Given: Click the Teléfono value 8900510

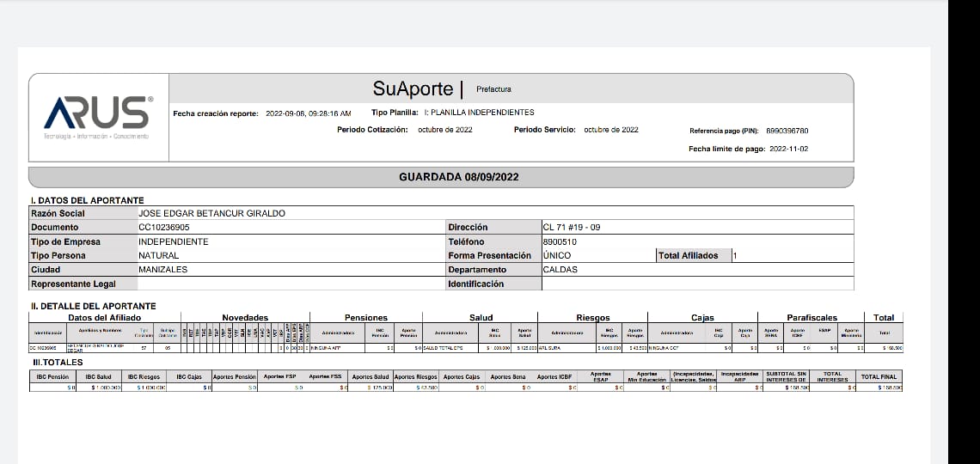Looking at the screenshot, I should click(x=560, y=241).
